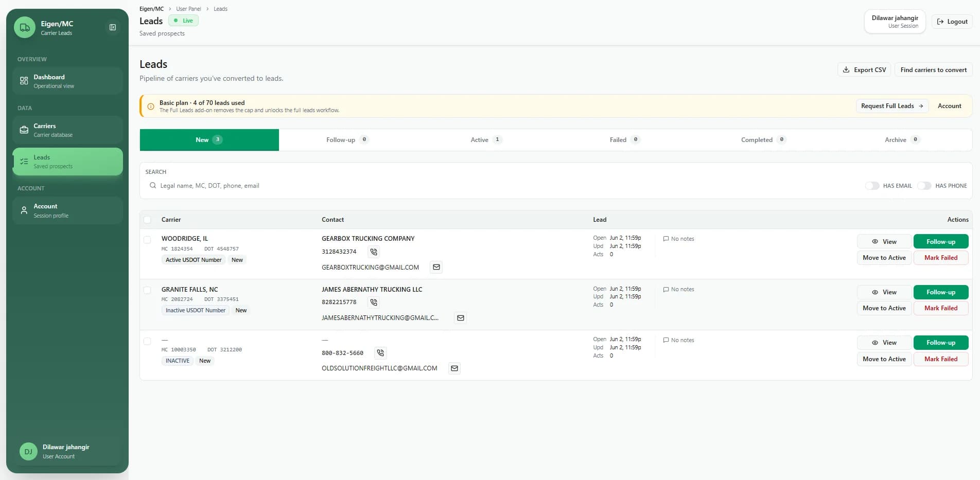Screen dimensions: 980x480
Task: Toggle the HAS PHONE filter switch
Action: point(924,186)
